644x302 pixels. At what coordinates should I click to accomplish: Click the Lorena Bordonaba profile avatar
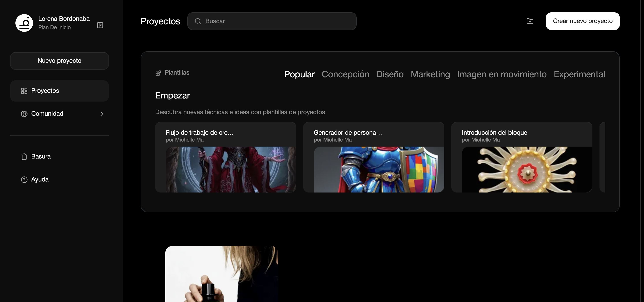[x=24, y=23]
